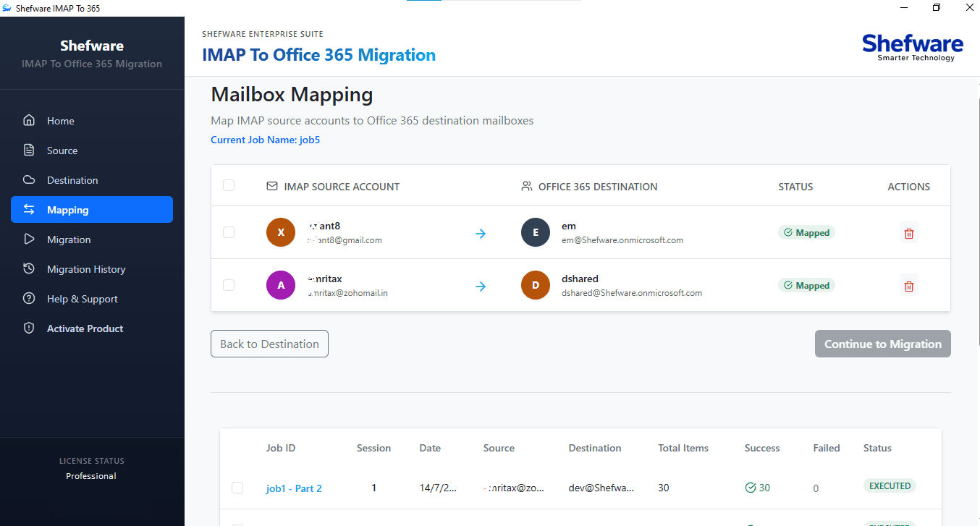This screenshot has width=980, height=526.
Task: Click the STATUS header in mapping table
Action: tap(795, 187)
